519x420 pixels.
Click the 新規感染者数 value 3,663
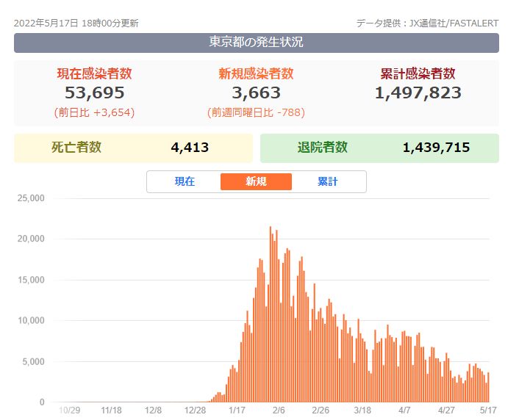256,93
